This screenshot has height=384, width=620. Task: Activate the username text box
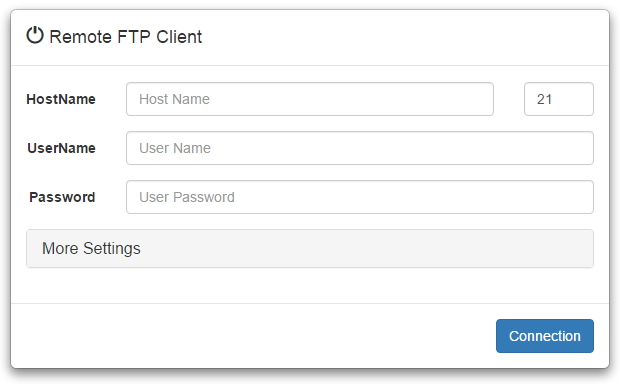360,148
